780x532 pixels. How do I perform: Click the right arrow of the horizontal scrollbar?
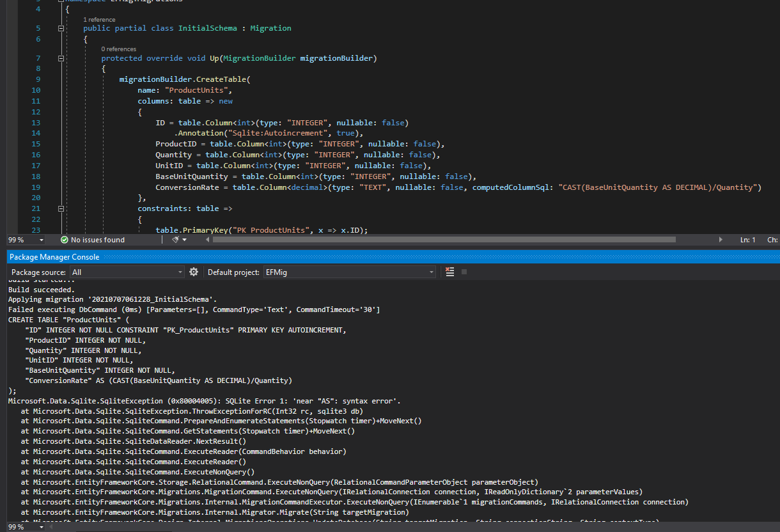click(721, 239)
